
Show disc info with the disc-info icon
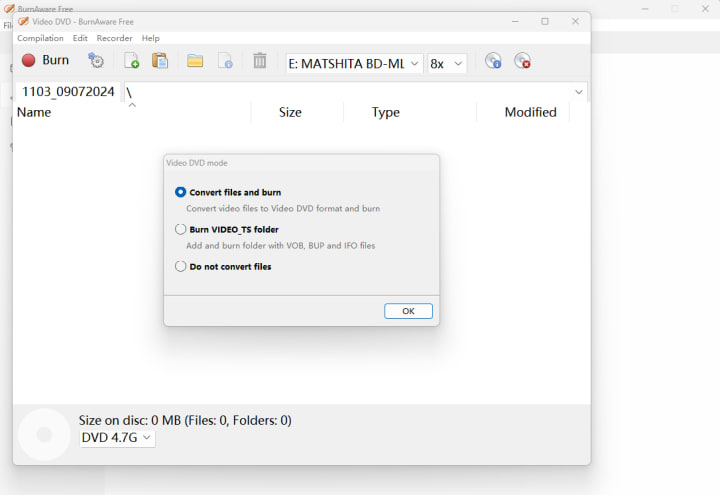tap(493, 61)
